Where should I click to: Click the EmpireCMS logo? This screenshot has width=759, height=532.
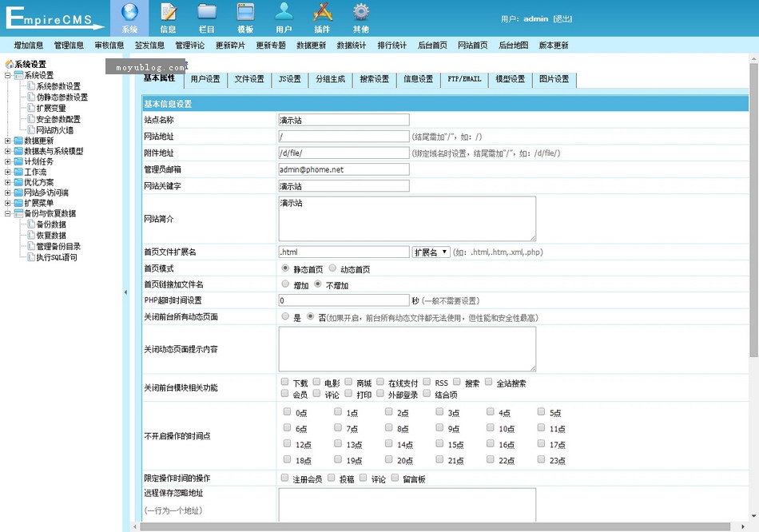55,18
